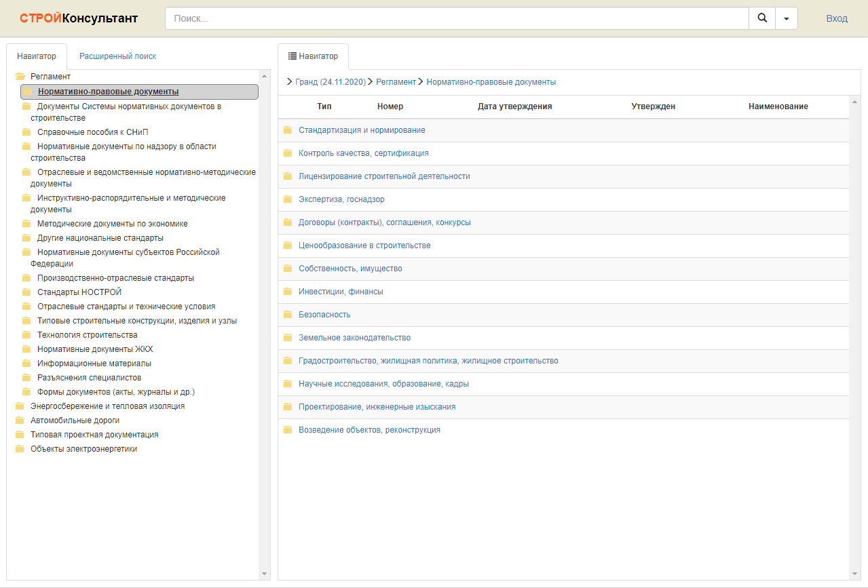Click folder icon of Безопасность row

tap(288, 315)
